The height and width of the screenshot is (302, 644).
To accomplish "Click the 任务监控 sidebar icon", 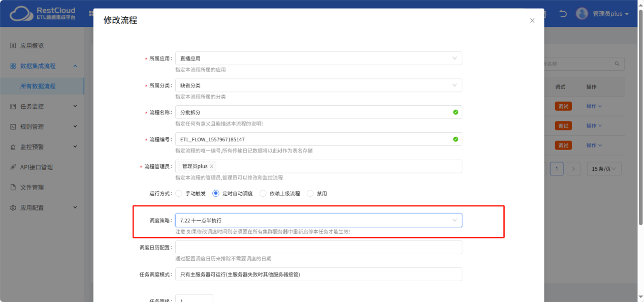I will click(x=13, y=106).
